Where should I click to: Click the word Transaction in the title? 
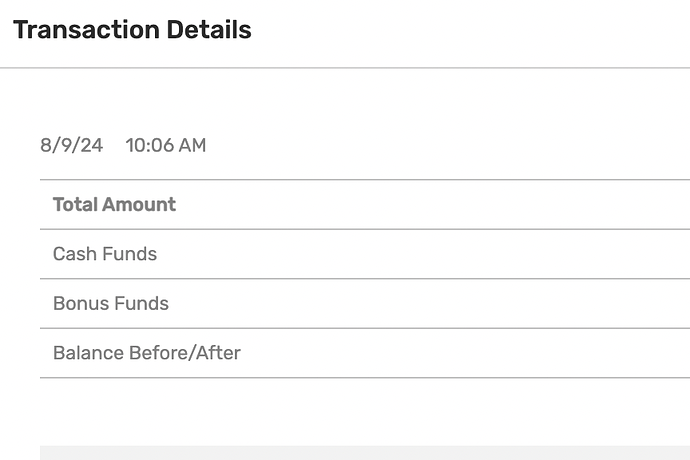click(85, 30)
